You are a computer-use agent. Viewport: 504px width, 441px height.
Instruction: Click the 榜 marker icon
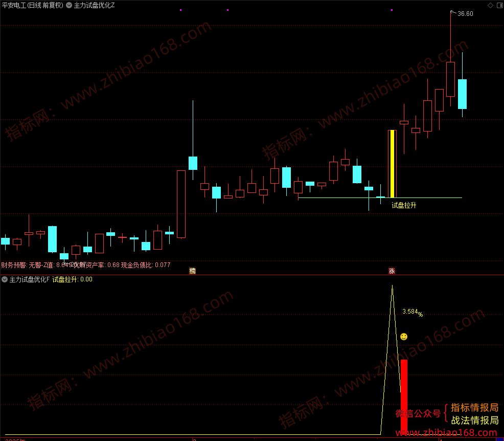click(193, 271)
